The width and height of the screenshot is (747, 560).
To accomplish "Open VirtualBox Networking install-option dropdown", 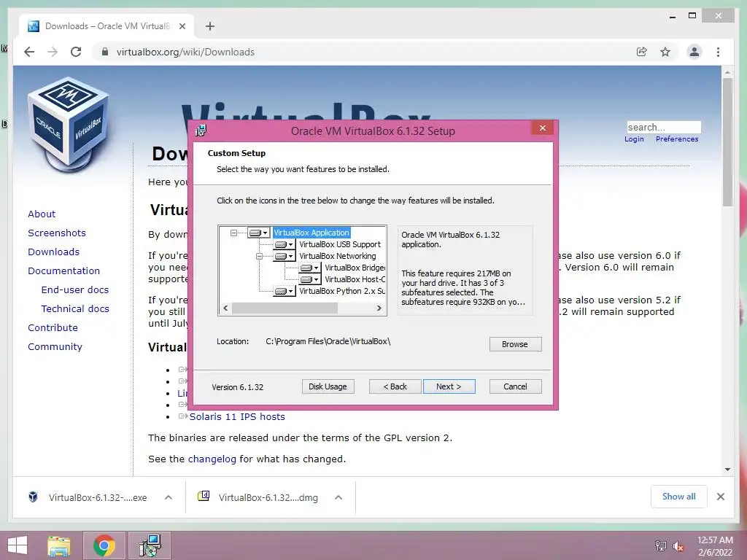I will 285,256.
